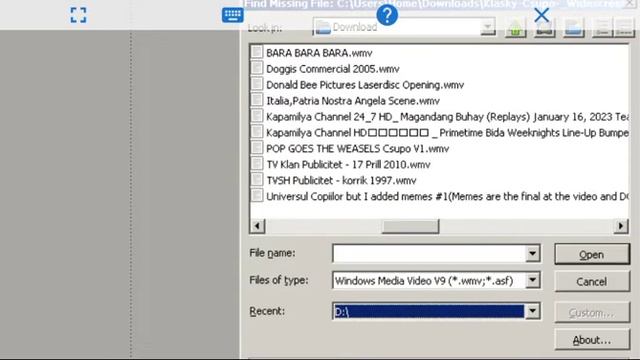This screenshot has width=640, height=360.
Task: Click the Open button
Action: (x=592, y=254)
